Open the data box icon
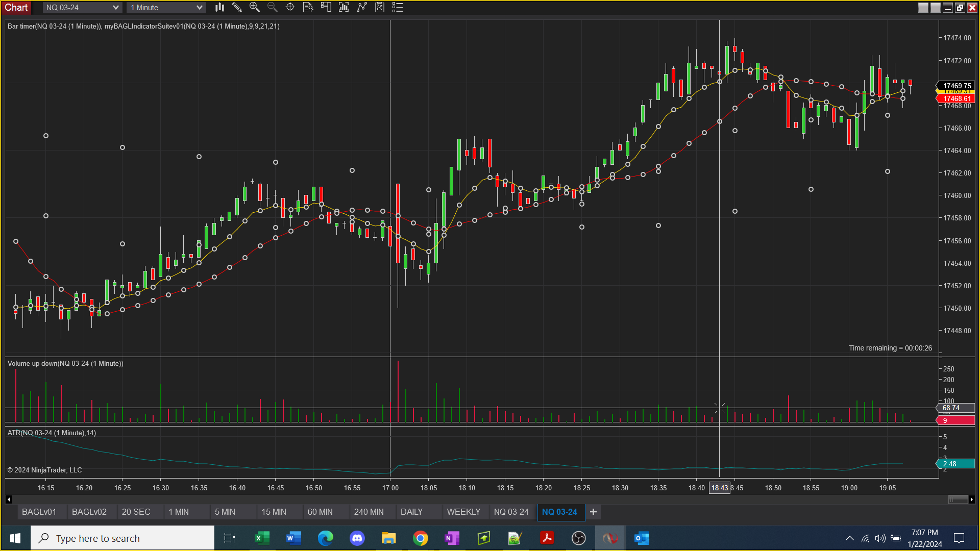This screenshot has height=551, width=980. [x=308, y=7]
